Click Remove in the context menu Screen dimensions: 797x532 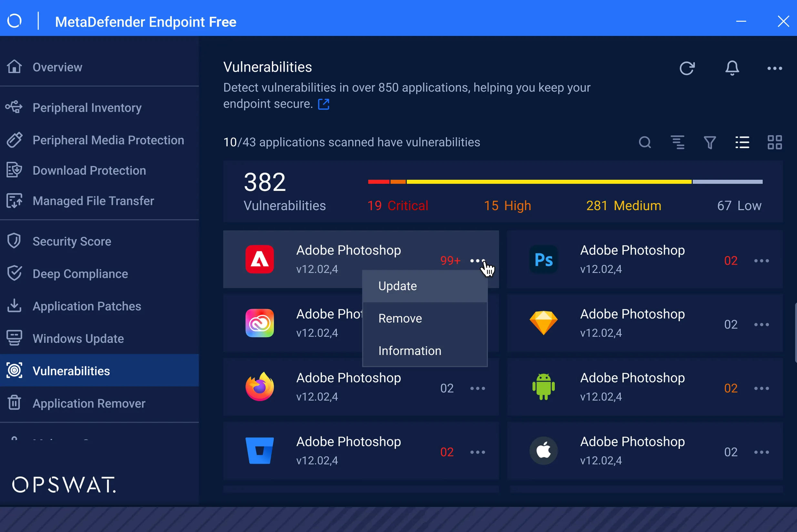[x=400, y=318]
